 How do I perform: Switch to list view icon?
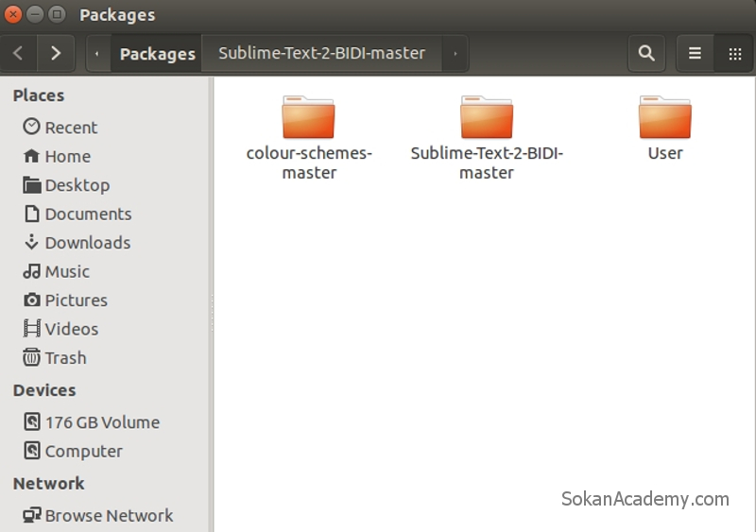point(695,53)
